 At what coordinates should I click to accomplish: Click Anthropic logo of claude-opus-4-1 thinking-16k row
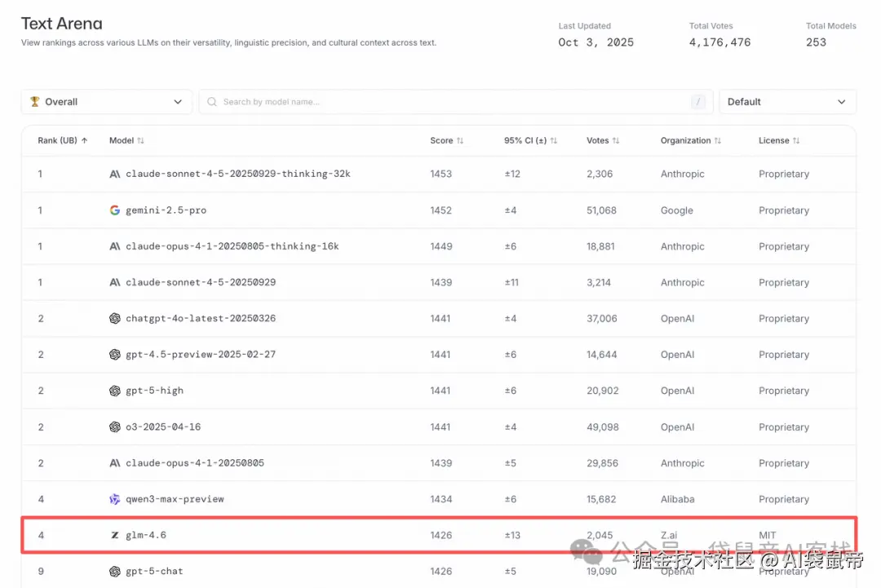tap(115, 246)
